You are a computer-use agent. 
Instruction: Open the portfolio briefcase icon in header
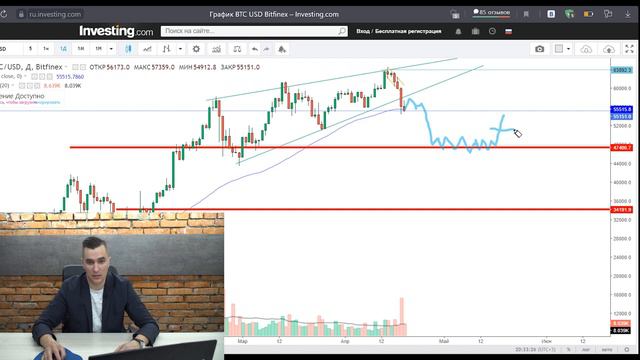point(476,31)
